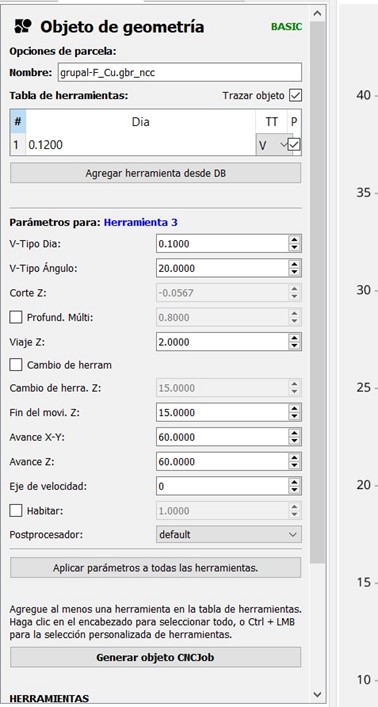Increase Viaje Z value with up arrow
378x707 pixels.
point(294,338)
